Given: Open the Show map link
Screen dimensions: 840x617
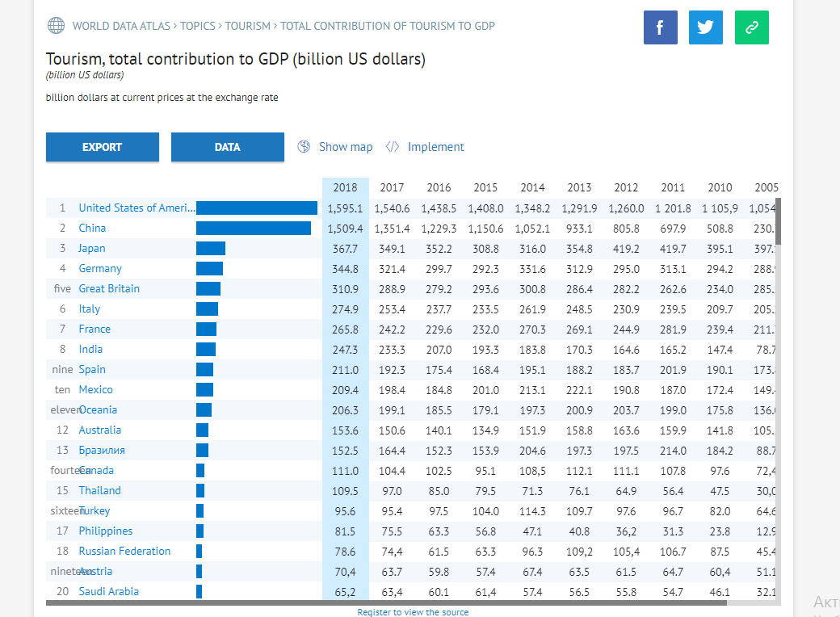Looking at the screenshot, I should click(346, 147).
